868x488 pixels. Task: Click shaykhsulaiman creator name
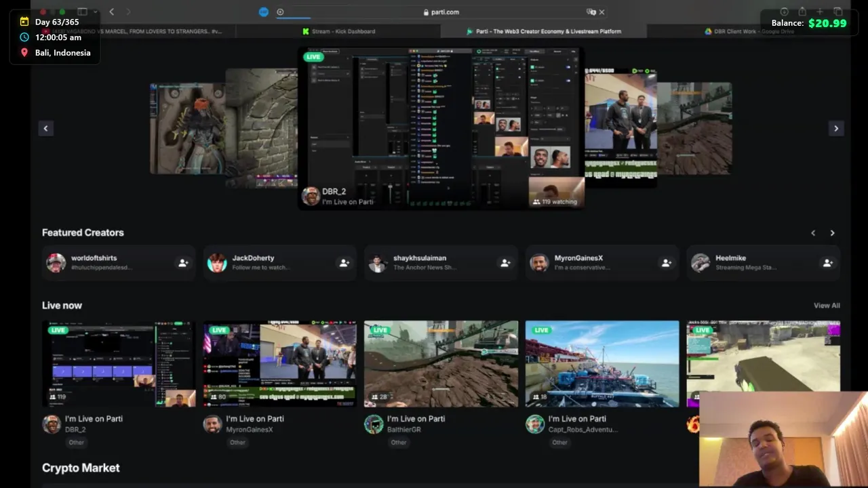tap(420, 258)
